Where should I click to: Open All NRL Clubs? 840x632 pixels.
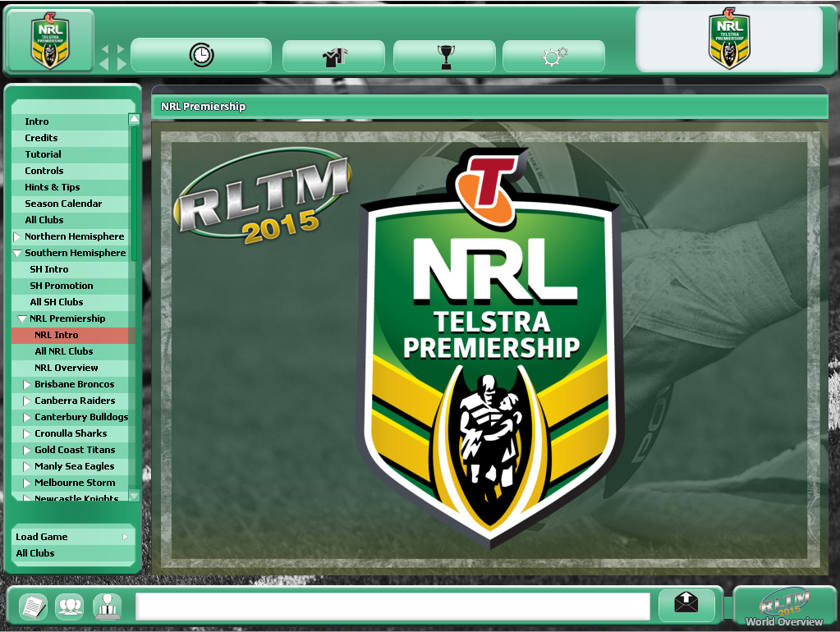click(70, 351)
